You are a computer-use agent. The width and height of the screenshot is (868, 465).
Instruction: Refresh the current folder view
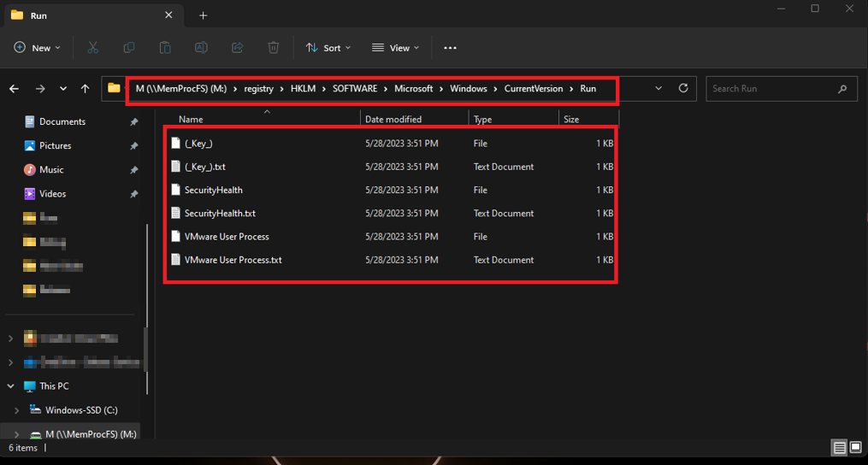pyautogui.click(x=683, y=88)
